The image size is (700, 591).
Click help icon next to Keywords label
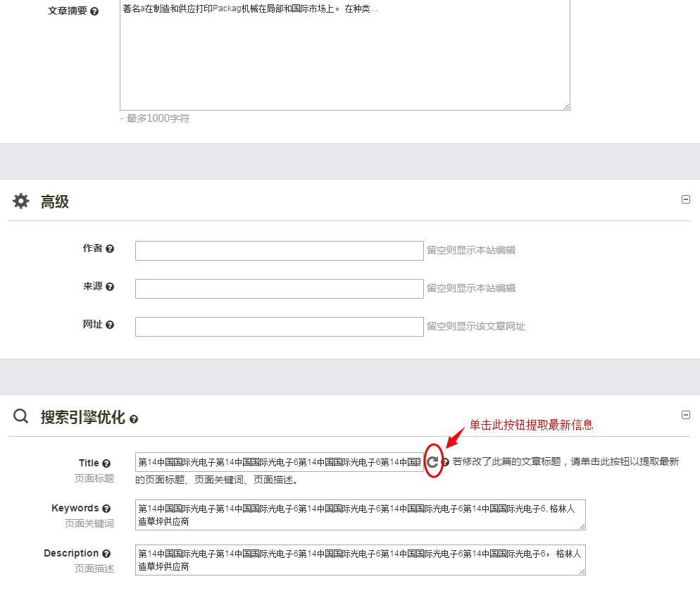pos(106,509)
